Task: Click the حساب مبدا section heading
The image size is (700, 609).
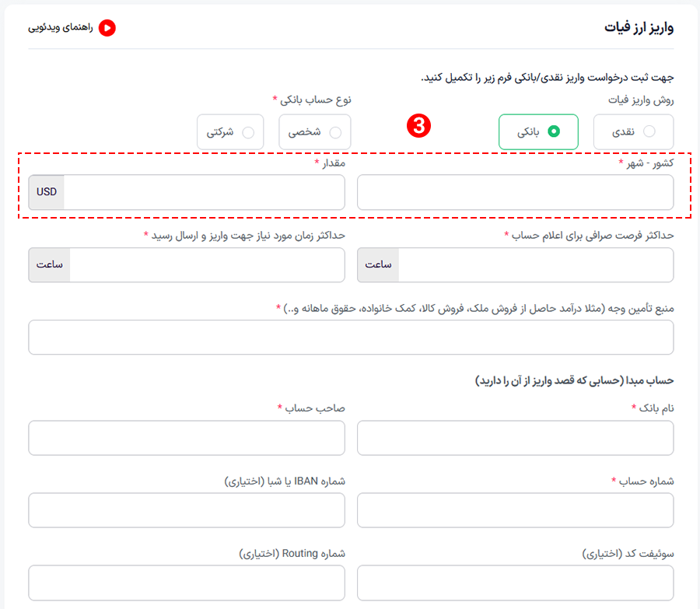Action: pyautogui.click(x=575, y=380)
